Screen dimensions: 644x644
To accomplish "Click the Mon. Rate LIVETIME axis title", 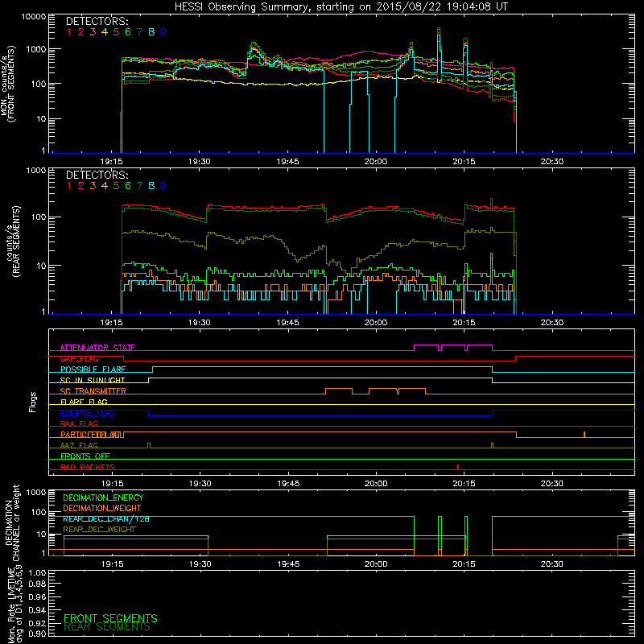I will (15, 605).
